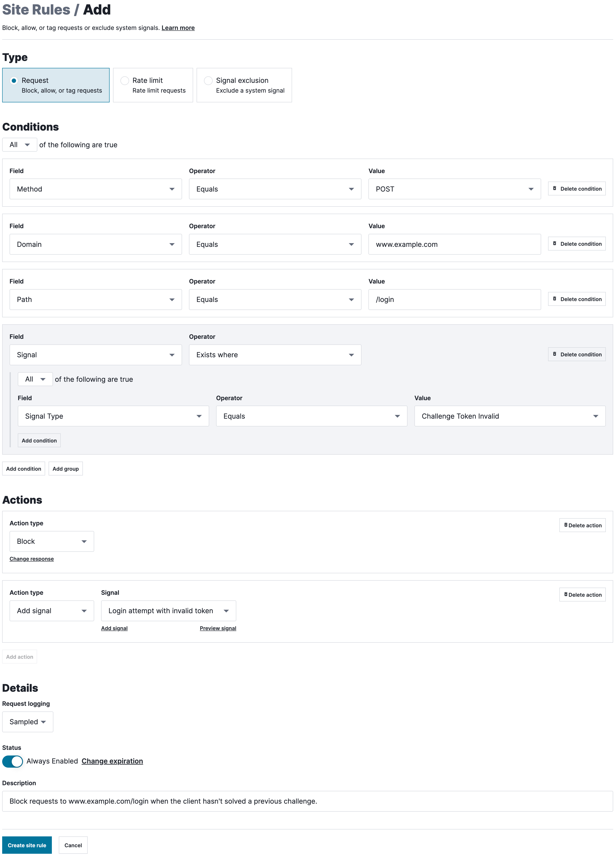Screen dimensions: 616x857
Task: Open the Exists where operator dropdown
Action: pos(275,355)
